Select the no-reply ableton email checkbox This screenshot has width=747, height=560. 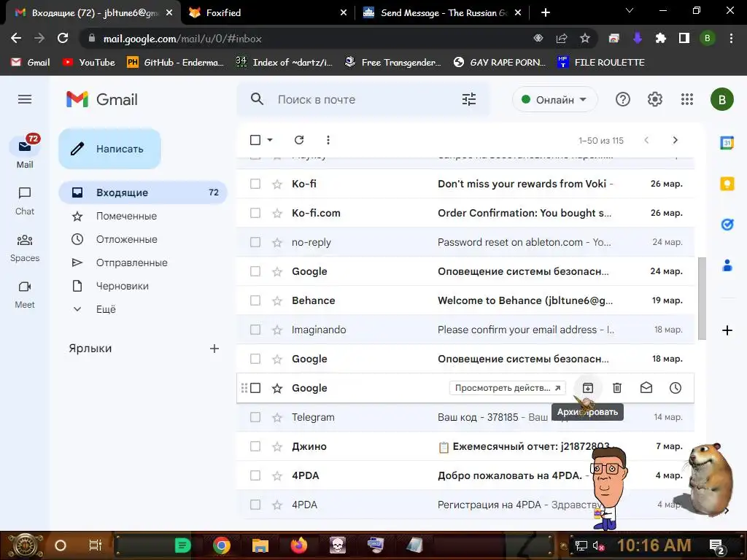point(255,242)
